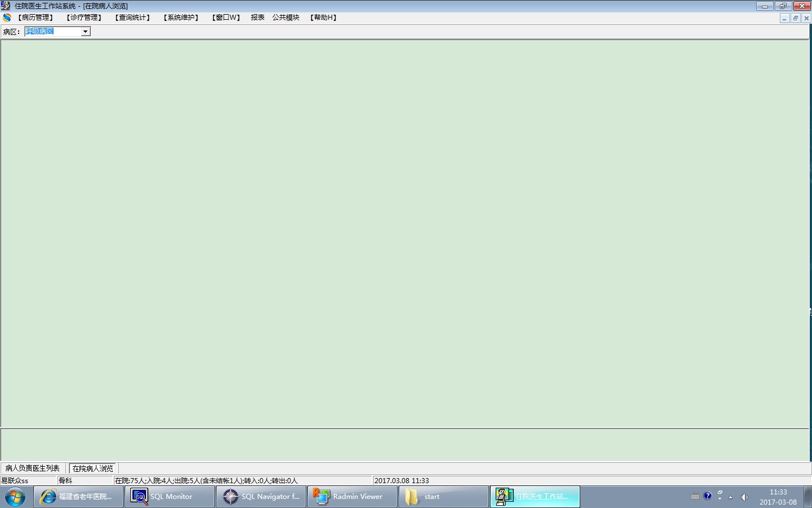Click the 病区 label
812x508 pixels.
pyautogui.click(x=11, y=32)
